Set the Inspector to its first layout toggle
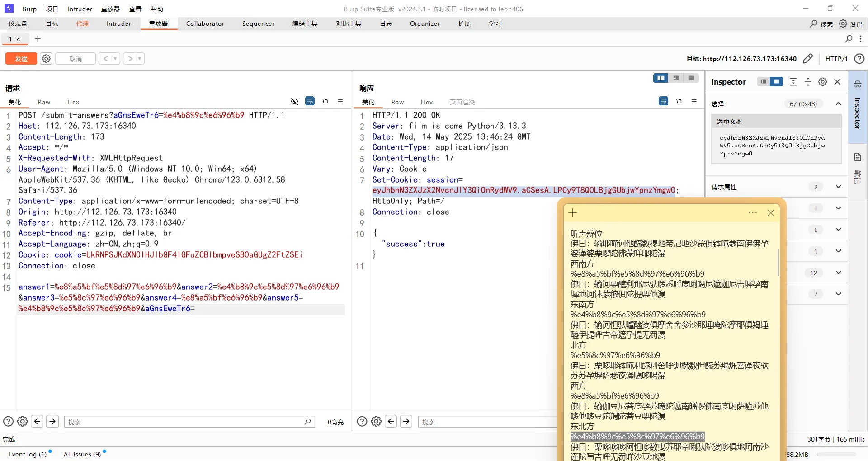This screenshot has width=868, height=461. coord(764,81)
